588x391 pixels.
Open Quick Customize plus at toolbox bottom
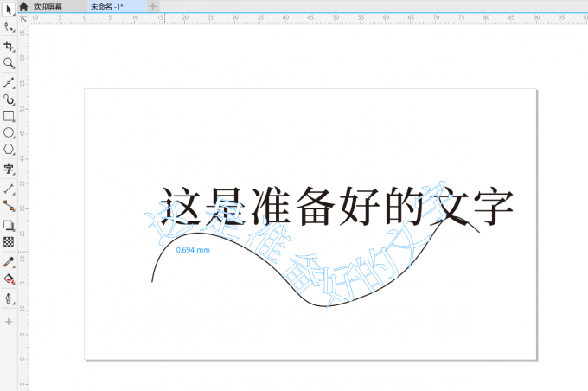[9, 322]
